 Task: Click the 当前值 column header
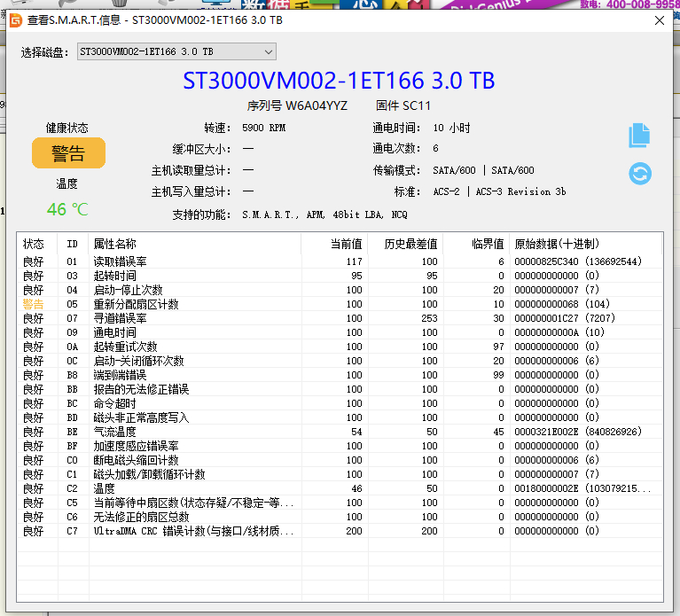click(x=335, y=244)
